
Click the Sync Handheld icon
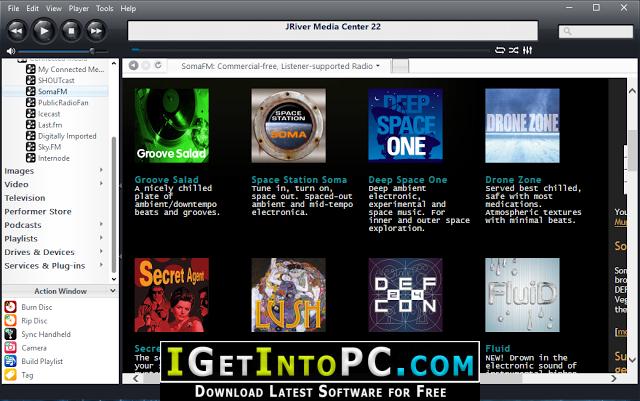[x=11, y=334]
